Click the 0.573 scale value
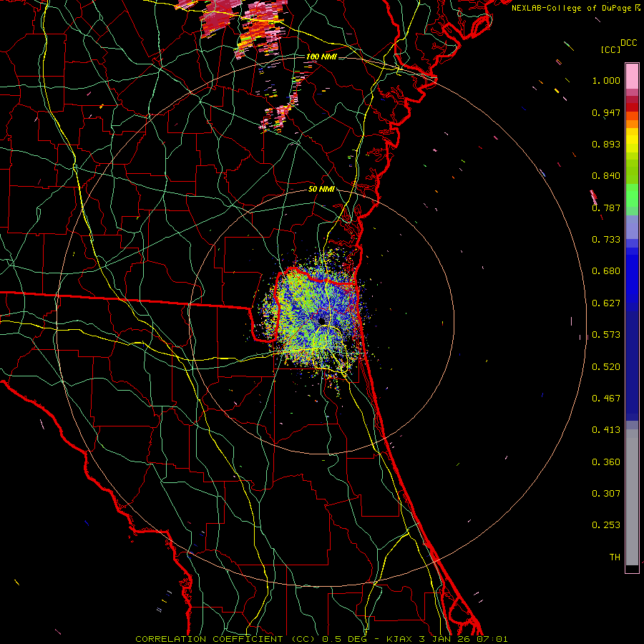The height and width of the screenshot is (644, 644). (606, 335)
